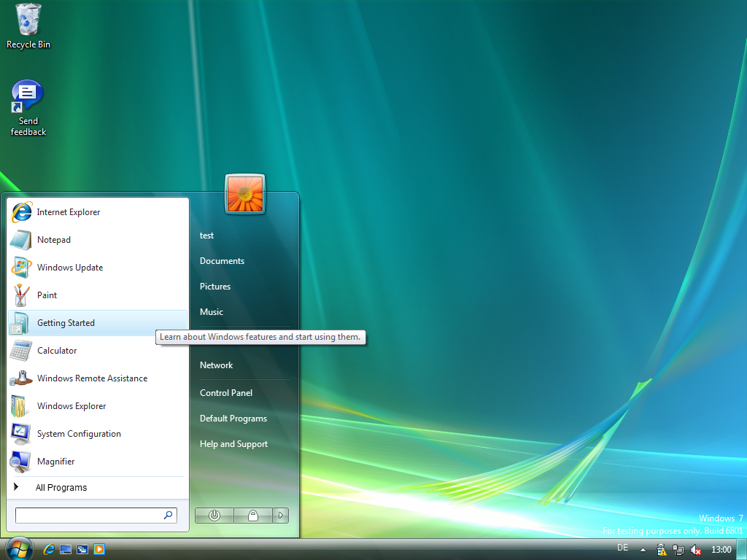The image size is (747, 560).
Task: Start the Magnifier program
Action: pyautogui.click(x=98, y=461)
